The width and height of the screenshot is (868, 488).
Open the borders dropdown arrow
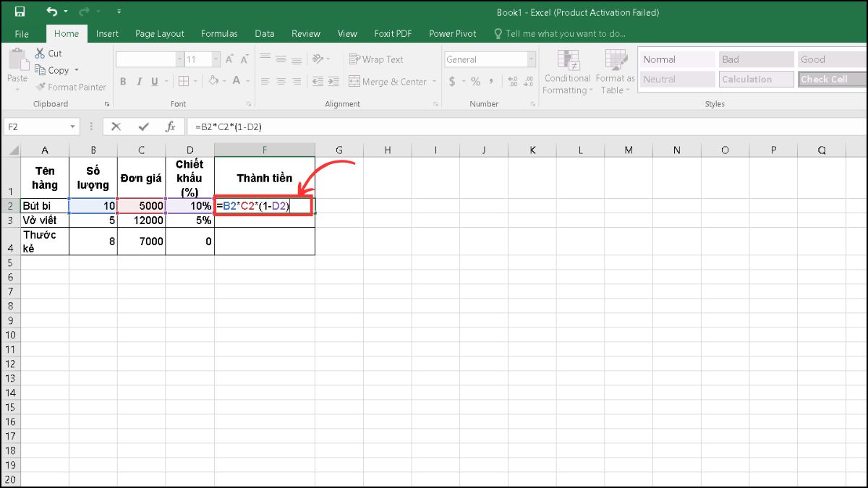coord(194,82)
